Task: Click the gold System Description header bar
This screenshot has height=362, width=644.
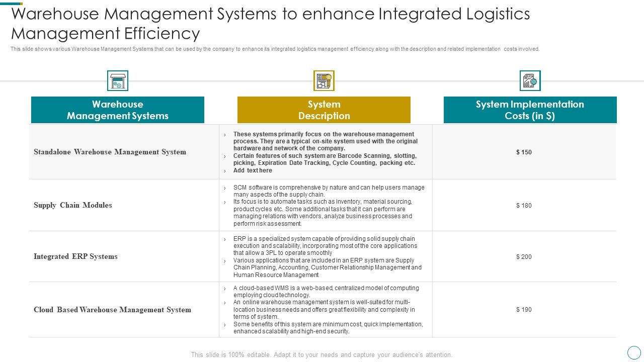Action: pos(324,110)
